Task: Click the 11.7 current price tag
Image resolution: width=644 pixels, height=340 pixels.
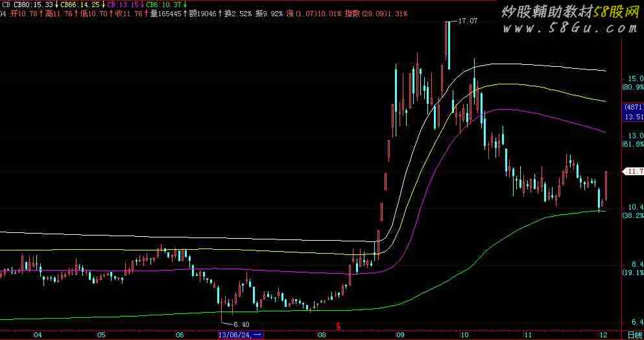Action: click(634, 171)
